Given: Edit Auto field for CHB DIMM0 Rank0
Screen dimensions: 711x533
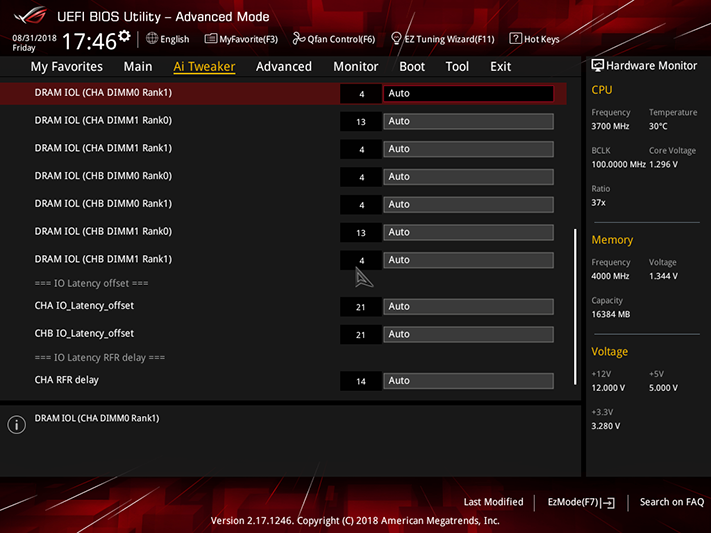Looking at the screenshot, I should (468, 176).
